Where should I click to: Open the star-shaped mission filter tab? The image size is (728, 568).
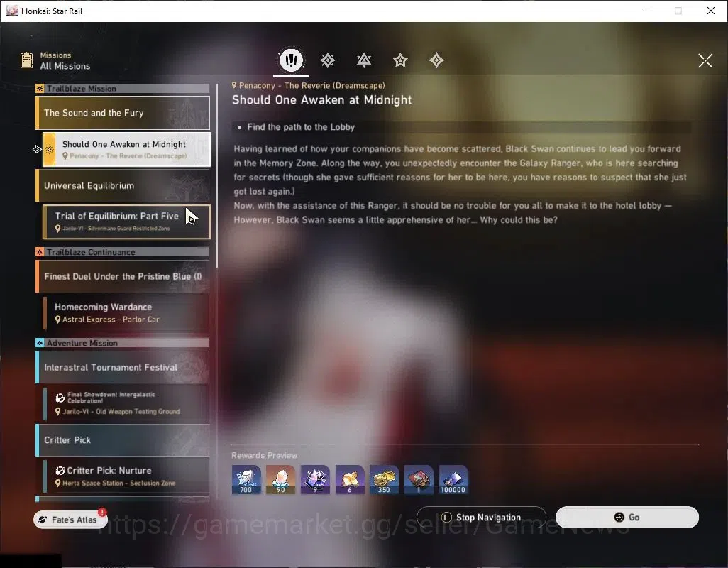(400, 60)
